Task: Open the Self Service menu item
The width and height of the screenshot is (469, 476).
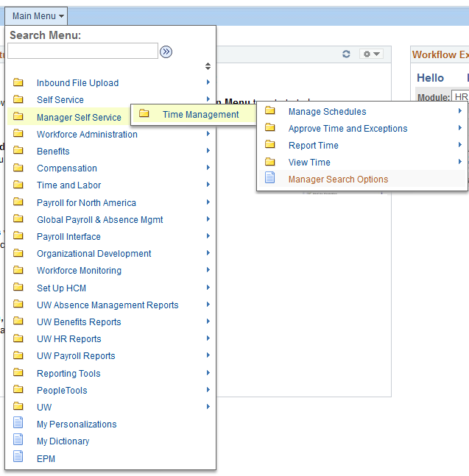Action: [x=60, y=100]
